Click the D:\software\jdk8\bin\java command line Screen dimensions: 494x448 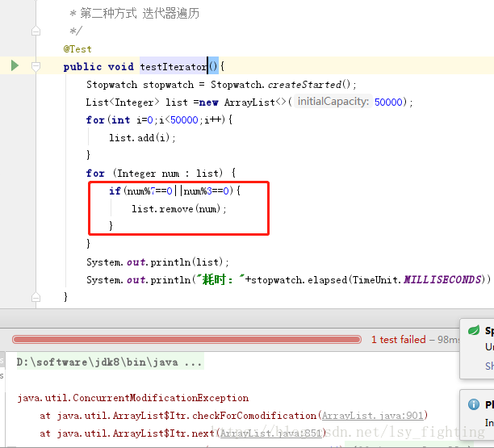[x=110, y=362]
